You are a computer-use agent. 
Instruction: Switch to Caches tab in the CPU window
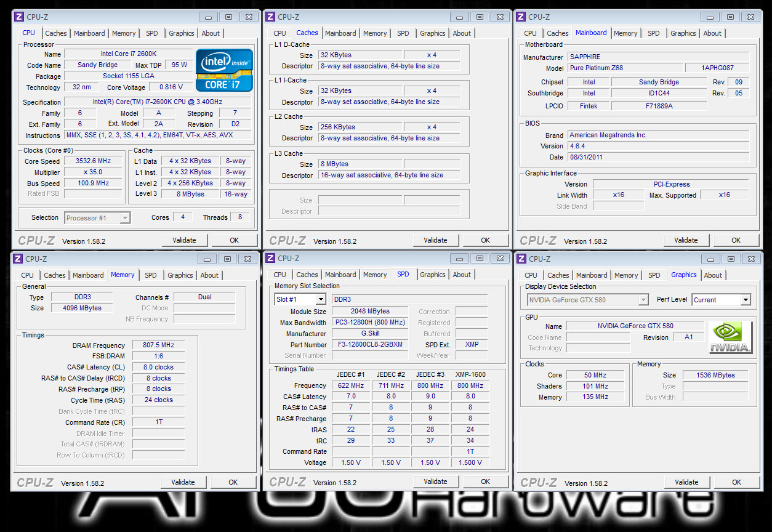[x=56, y=33]
